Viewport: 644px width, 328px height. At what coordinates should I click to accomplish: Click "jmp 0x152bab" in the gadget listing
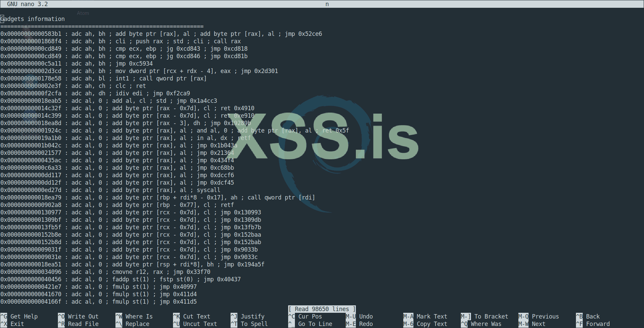coord(241,242)
